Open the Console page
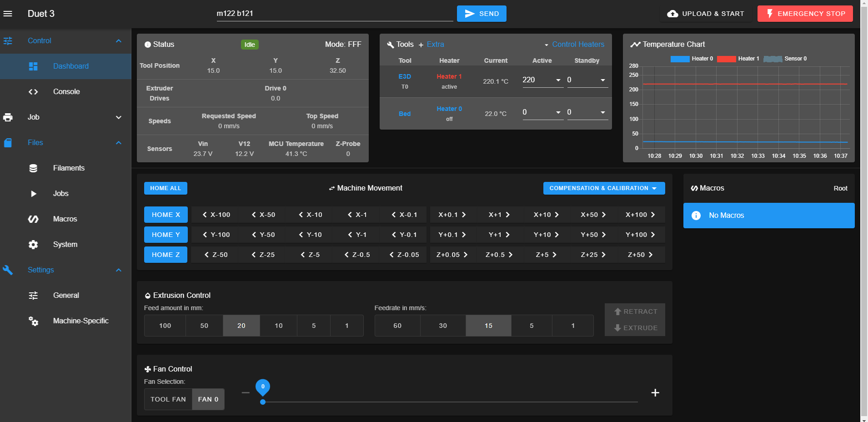This screenshot has width=868, height=422. [x=66, y=92]
